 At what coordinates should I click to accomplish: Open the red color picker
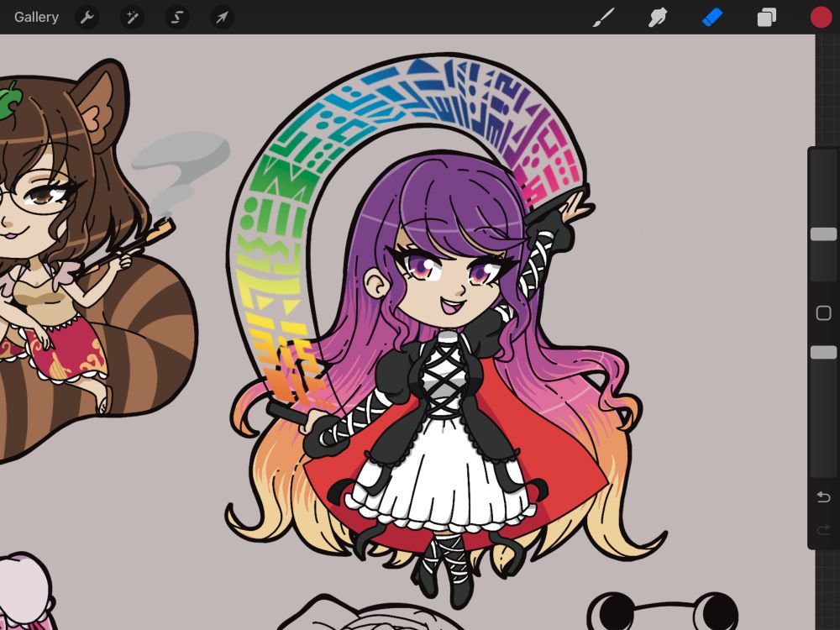tap(821, 17)
